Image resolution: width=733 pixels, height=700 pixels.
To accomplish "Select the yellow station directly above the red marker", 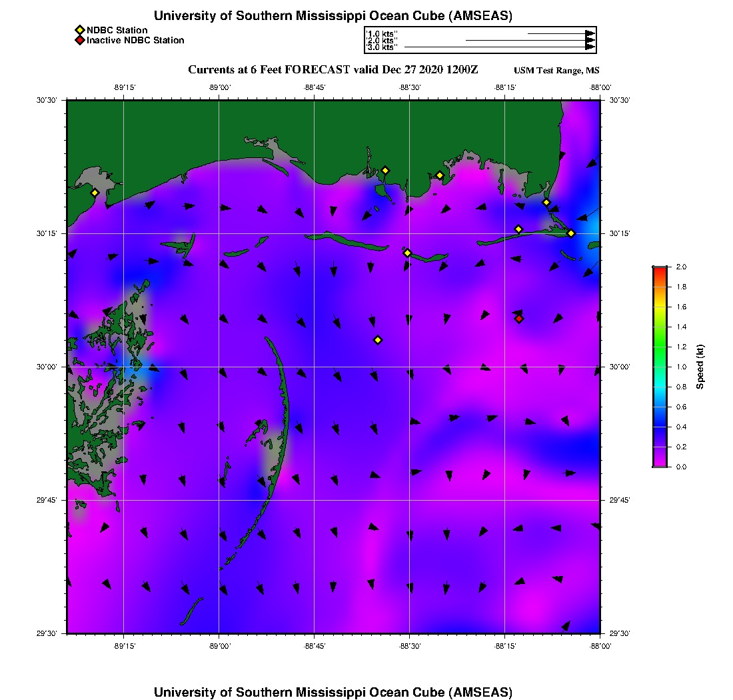I will click(518, 229).
